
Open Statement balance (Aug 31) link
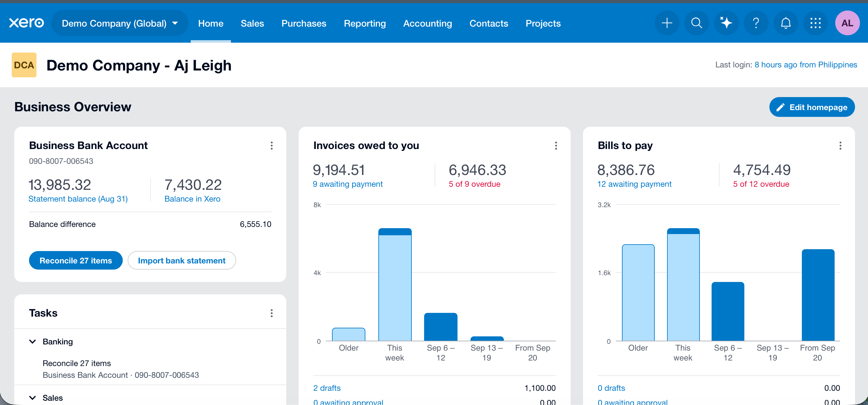click(x=78, y=199)
